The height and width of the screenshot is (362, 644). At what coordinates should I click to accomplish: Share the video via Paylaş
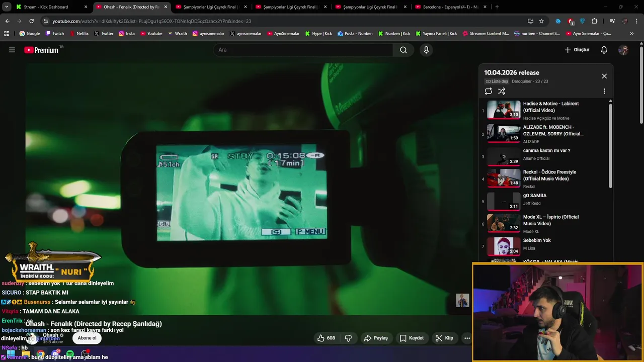tap(376, 338)
